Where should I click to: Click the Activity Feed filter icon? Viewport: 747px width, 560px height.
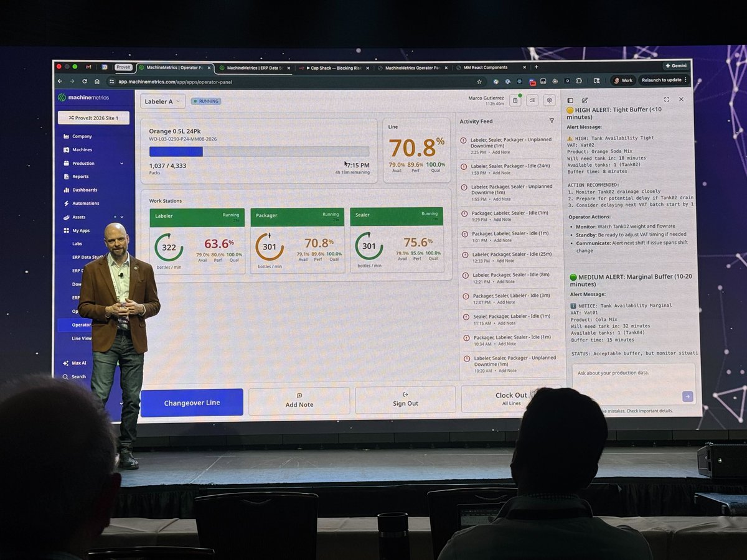pyautogui.click(x=552, y=121)
